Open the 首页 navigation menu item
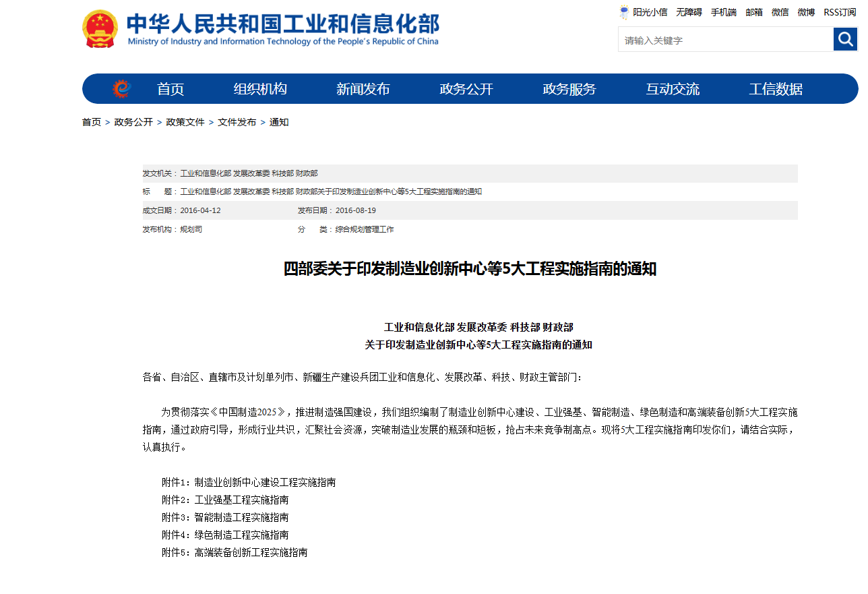868x594 pixels. pyautogui.click(x=170, y=89)
